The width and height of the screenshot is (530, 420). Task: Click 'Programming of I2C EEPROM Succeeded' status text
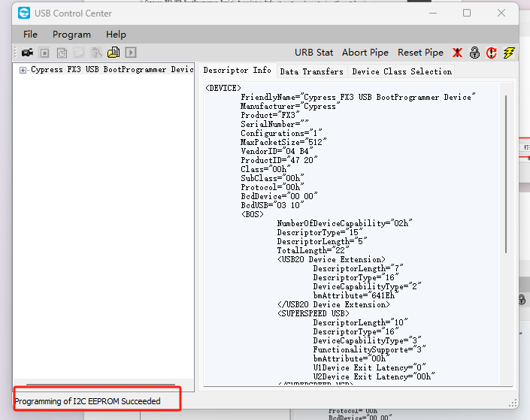(x=87, y=401)
